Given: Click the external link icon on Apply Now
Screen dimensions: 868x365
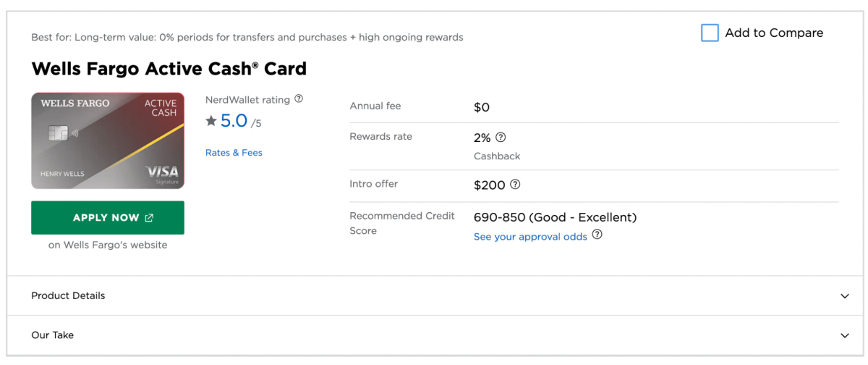Looking at the screenshot, I should [149, 218].
